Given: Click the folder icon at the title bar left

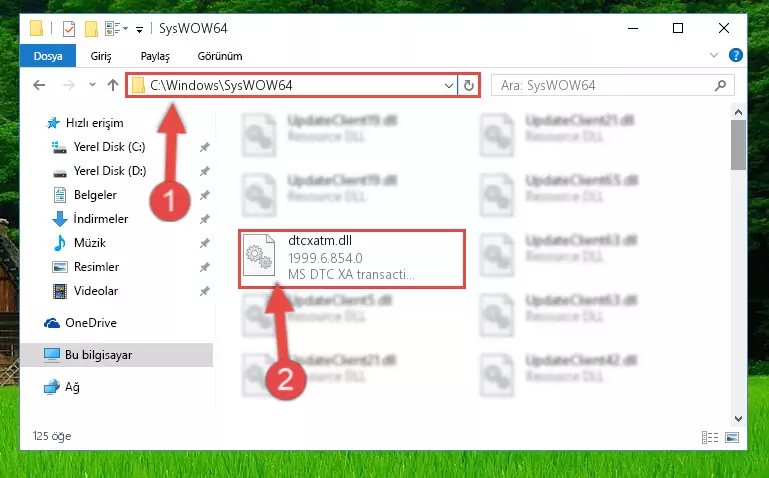Looking at the screenshot, I should [x=37, y=28].
